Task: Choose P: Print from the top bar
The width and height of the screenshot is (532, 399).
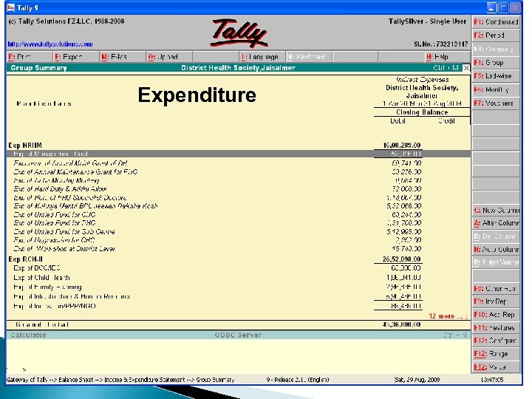Action: click(x=30, y=57)
